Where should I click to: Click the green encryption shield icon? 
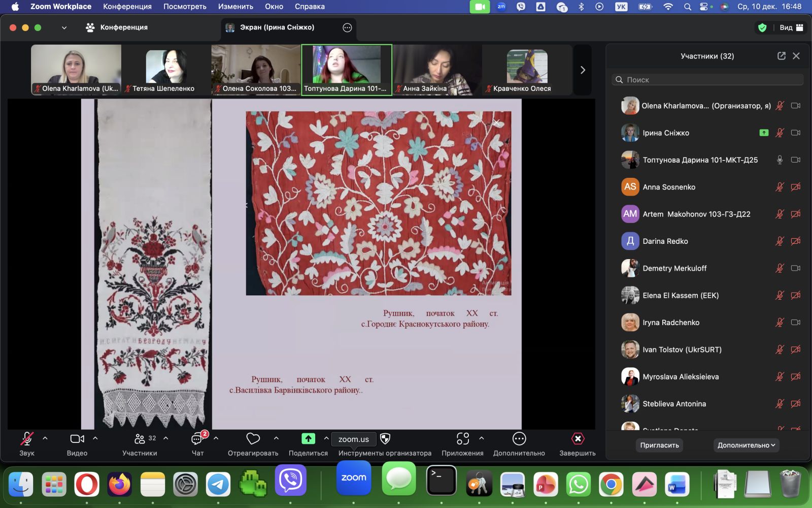pos(762,27)
